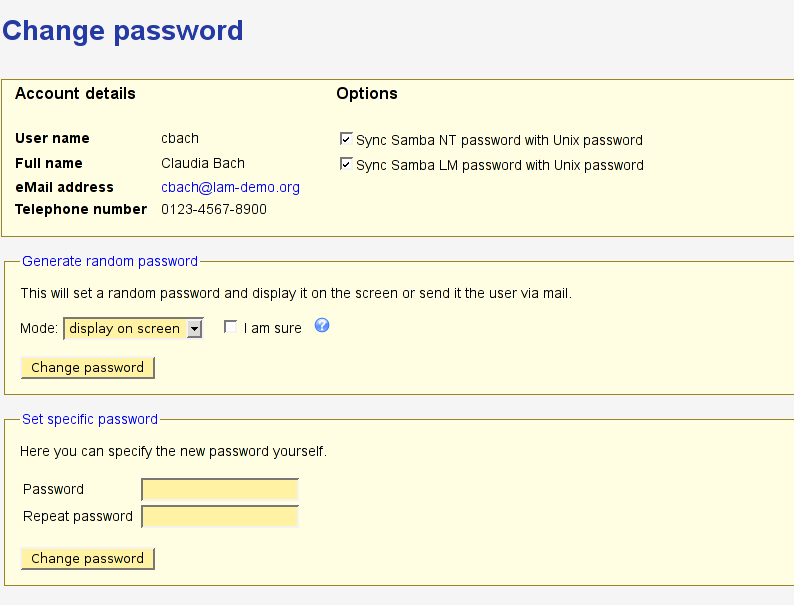Click the Change password page heading

[122, 30]
